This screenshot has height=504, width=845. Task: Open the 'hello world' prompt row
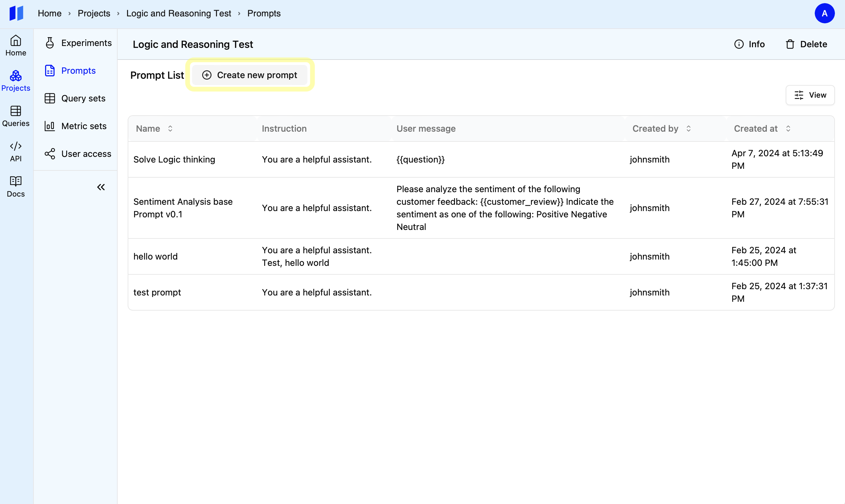pyautogui.click(x=155, y=256)
